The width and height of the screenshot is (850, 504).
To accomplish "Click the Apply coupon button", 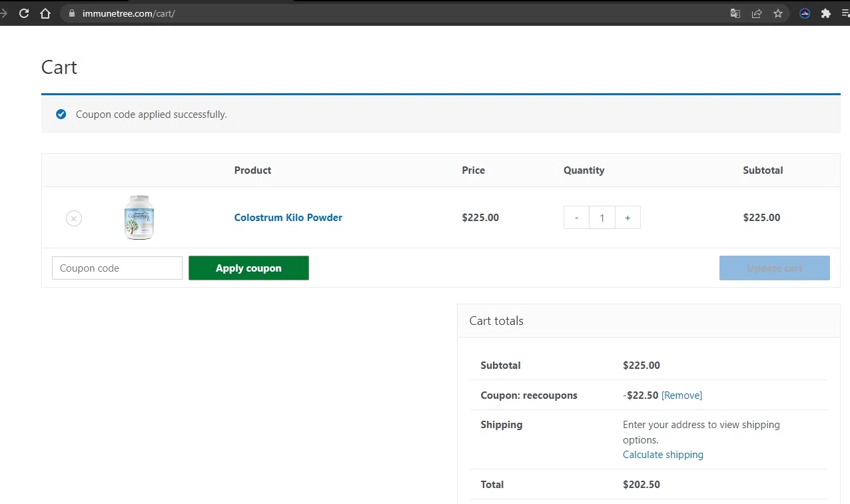I will 248,268.
